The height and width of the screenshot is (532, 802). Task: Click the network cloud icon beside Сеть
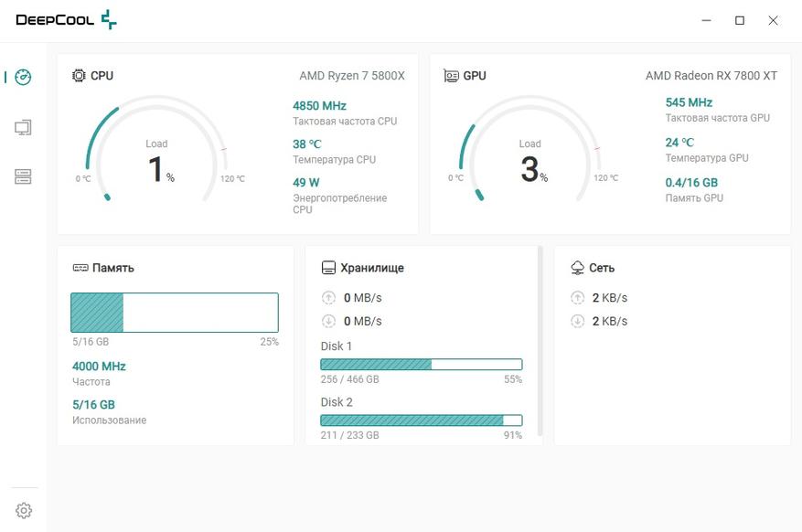tap(577, 267)
